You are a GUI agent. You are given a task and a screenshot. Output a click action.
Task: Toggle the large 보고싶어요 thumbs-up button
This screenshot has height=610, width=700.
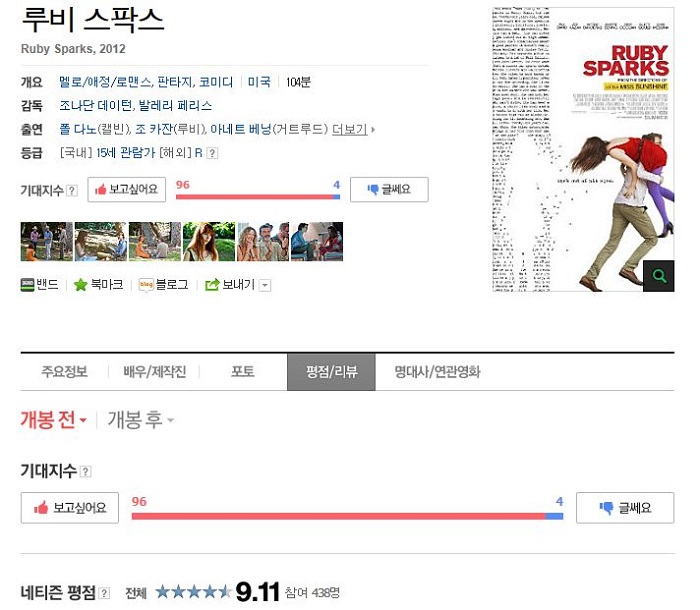[x=70, y=508]
